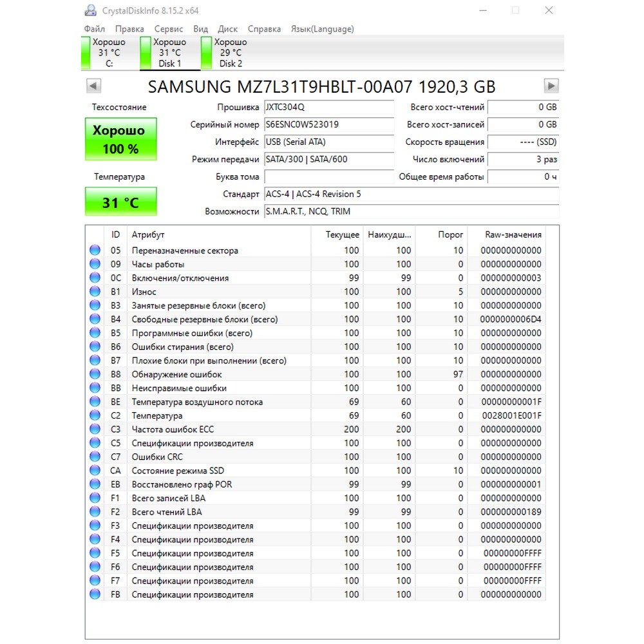
Task: Click the blue status orb for Износ row
Action: click(x=95, y=292)
